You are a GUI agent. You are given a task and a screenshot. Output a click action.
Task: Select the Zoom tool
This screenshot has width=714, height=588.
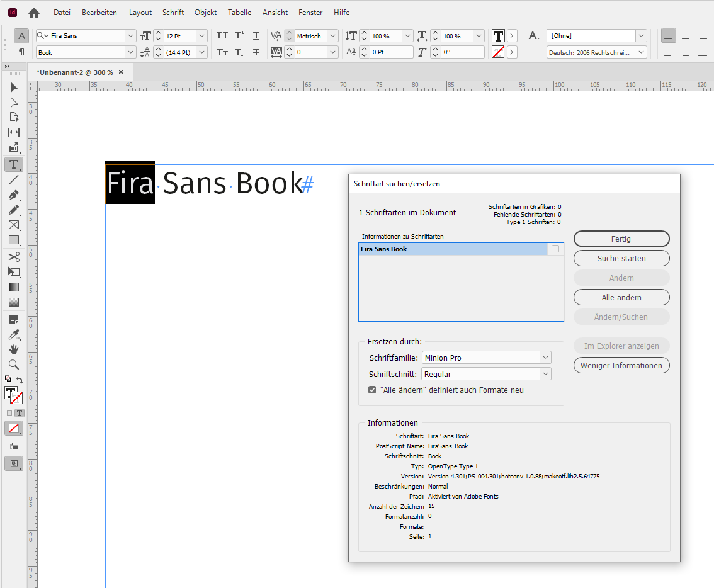14,365
